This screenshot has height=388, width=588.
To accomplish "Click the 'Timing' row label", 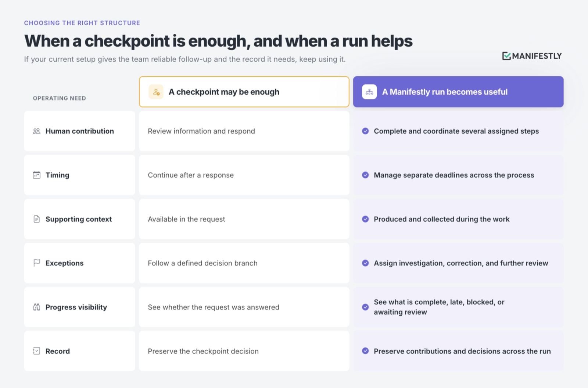I will (x=57, y=175).
